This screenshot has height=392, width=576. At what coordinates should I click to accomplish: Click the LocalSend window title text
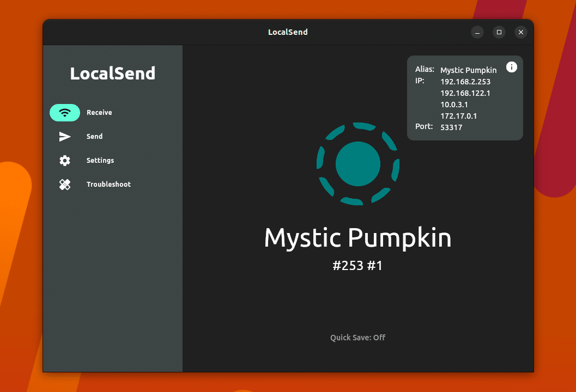coord(288,32)
